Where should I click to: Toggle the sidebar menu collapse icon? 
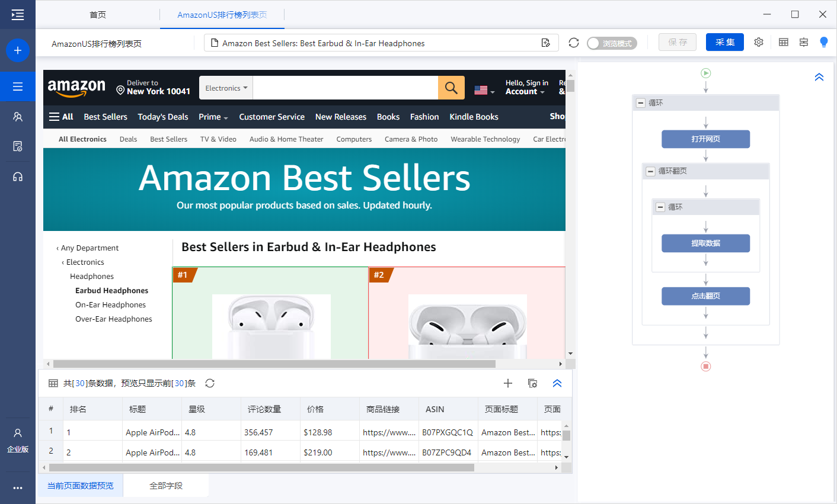[x=18, y=15]
